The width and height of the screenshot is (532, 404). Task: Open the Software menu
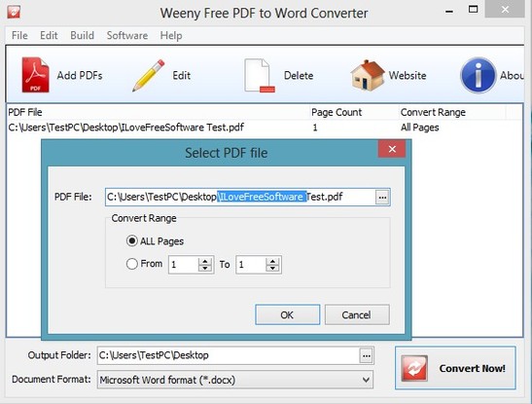127,35
